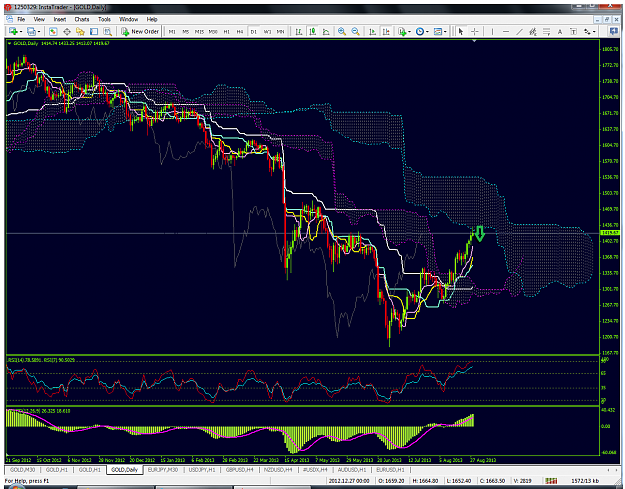Expand the New Chart dropdown arrow
Viewport: 625px width, 489px height.
[21, 31]
